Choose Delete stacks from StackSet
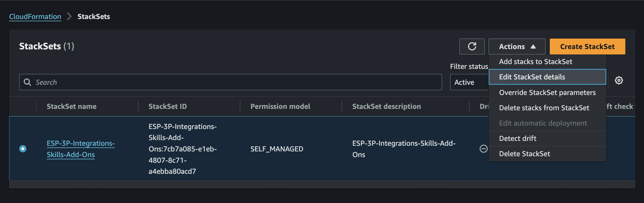Screen dimensions: 644x203 click(x=547, y=108)
